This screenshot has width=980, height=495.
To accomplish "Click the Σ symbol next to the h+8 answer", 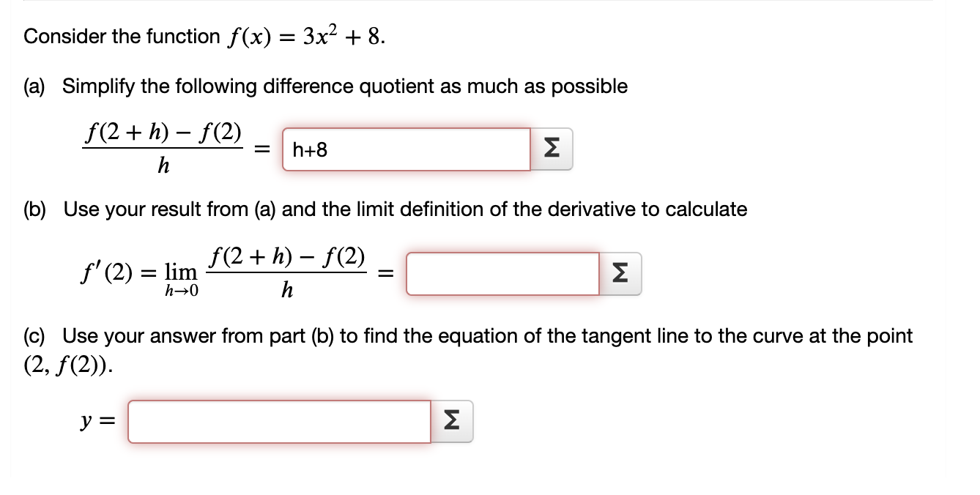I will [x=552, y=149].
